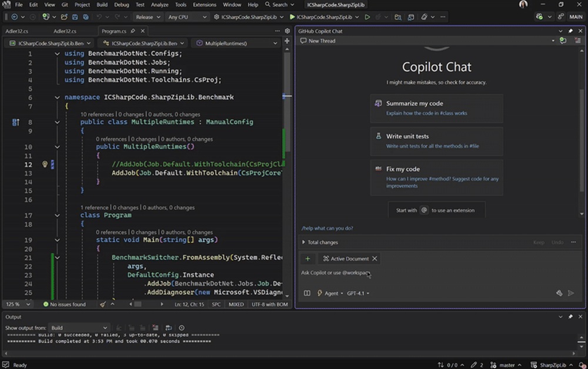Open the GPT-4.1 model selector
Image resolution: width=588 pixels, height=369 pixels.
[x=356, y=293]
